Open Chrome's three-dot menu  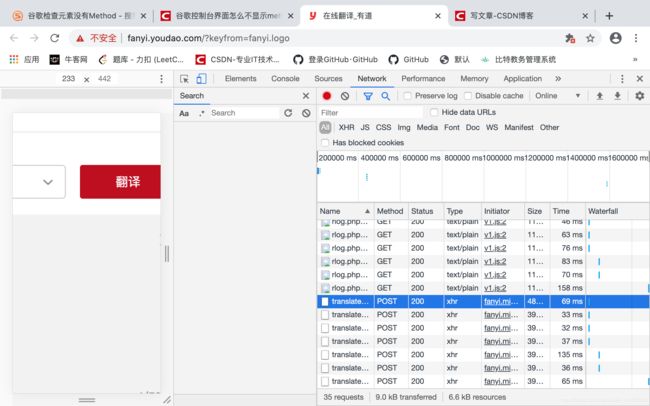coord(636,38)
